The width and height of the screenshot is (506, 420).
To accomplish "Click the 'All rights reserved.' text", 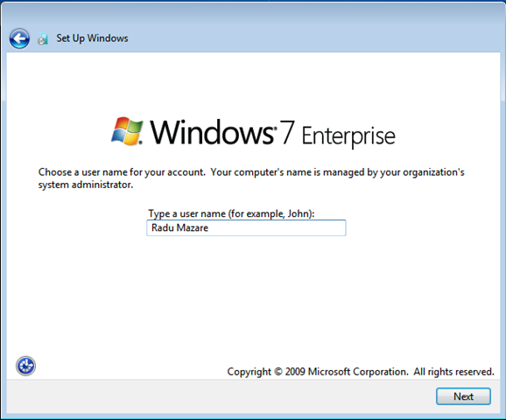I will click(x=454, y=372).
